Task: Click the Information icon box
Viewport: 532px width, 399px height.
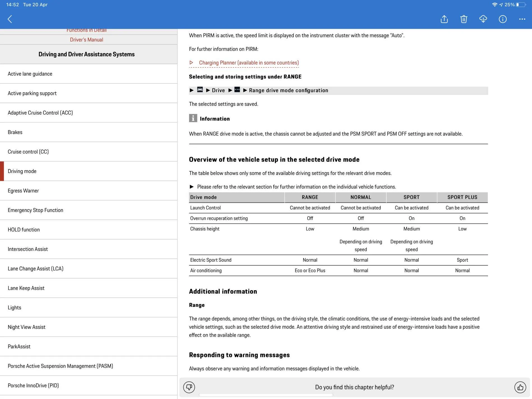Action: point(193,118)
